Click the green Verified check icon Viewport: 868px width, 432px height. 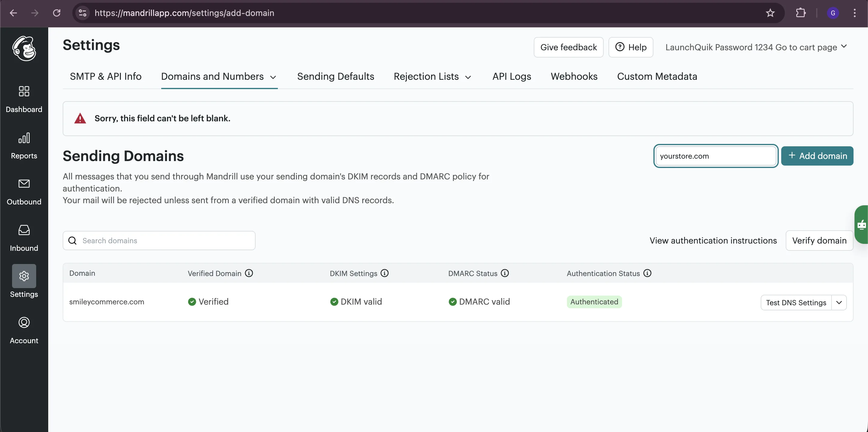point(192,302)
